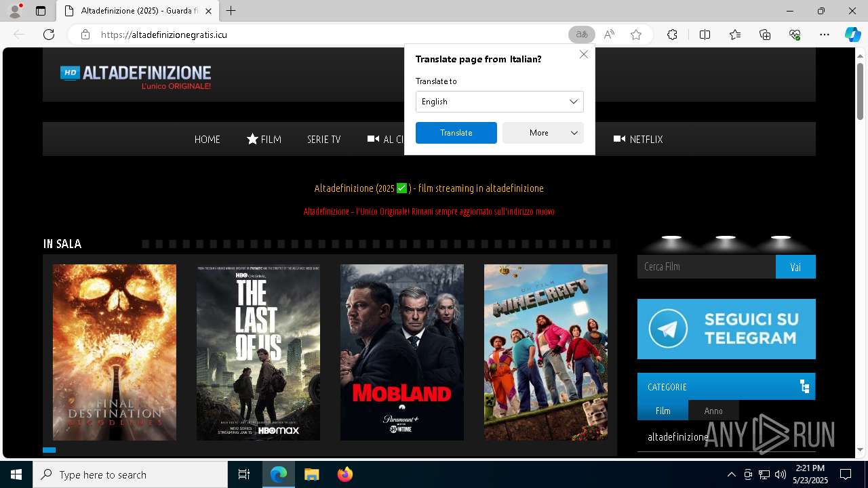The width and height of the screenshot is (868, 488).
Task: Open network tray icon
Action: pos(764,474)
